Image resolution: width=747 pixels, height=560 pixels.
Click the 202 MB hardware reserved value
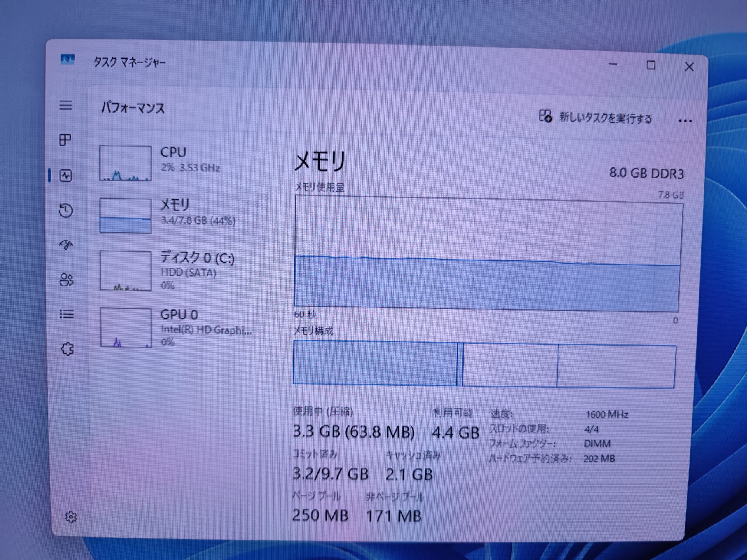point(599,459)
